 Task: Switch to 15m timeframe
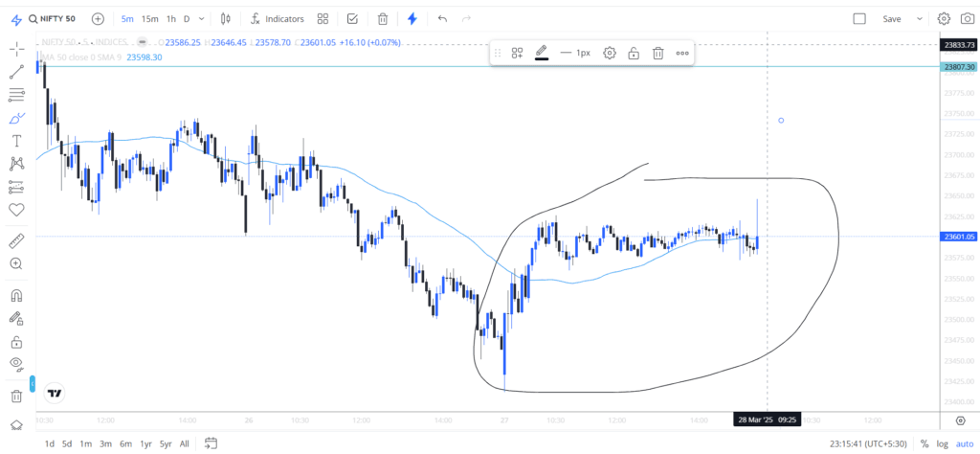pos(149,19)
